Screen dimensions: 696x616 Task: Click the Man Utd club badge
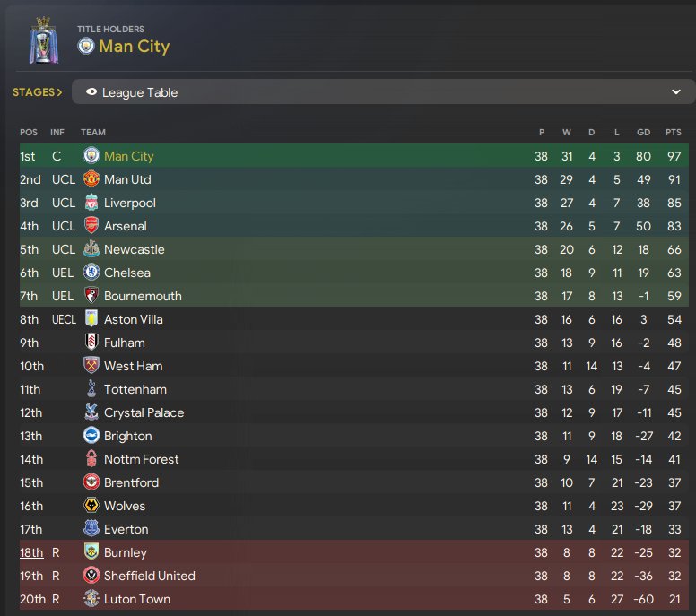pyautogui.click(x=91, y=179)
